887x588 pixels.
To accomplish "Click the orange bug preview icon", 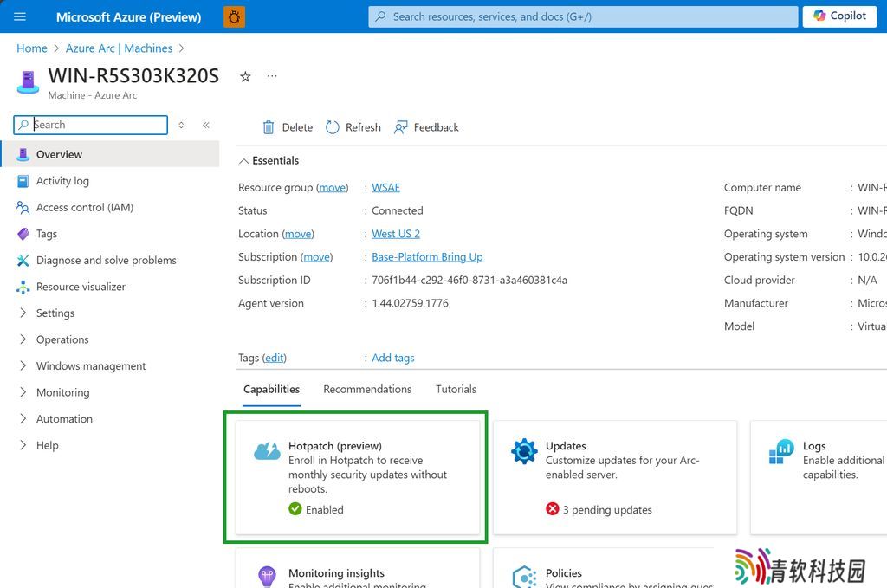I will (234, 17).
